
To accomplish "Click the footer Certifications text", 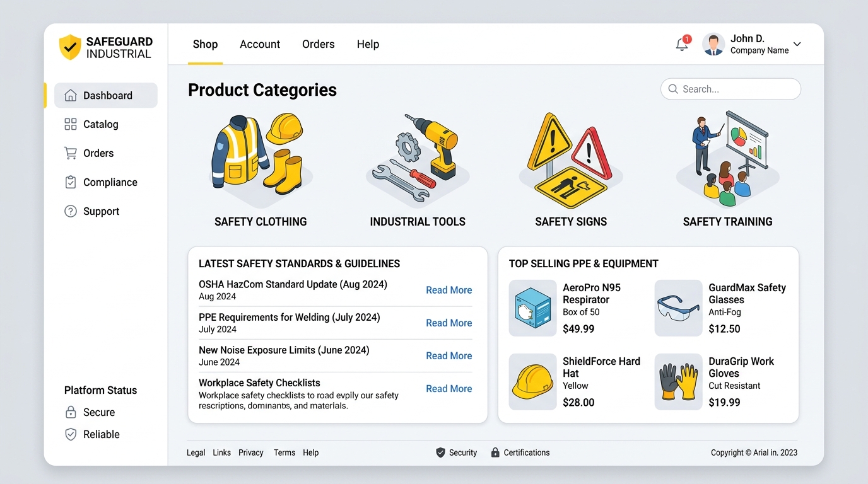I will pyautogui.click(x=527, y=452).
